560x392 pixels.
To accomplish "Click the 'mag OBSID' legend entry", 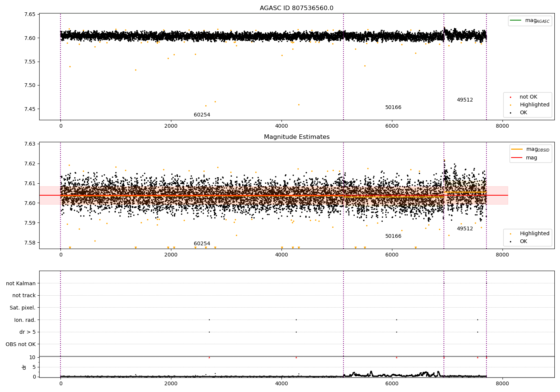I will click(x=531, y=149).
